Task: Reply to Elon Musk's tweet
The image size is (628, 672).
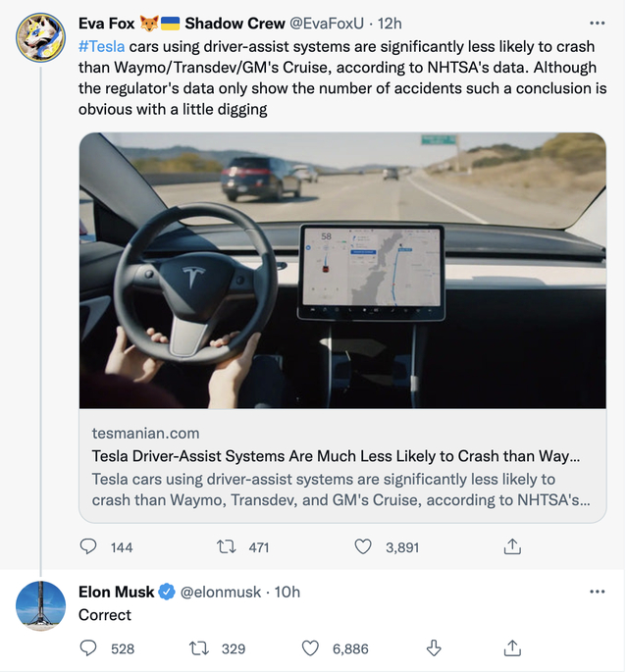Action: pyautogui.click(x=88, y=647)
